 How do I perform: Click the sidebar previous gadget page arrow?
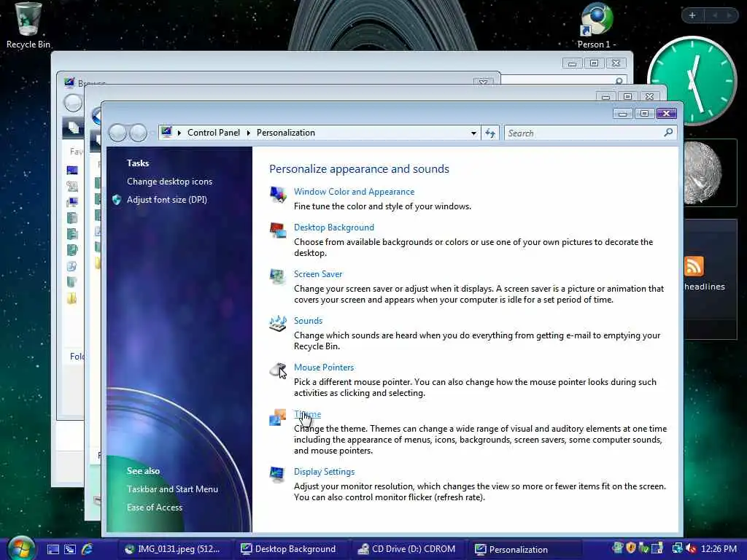[715, 15]
